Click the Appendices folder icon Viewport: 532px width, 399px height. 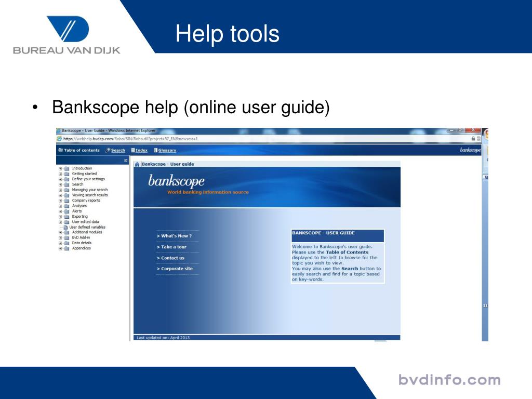click(67, 248)
